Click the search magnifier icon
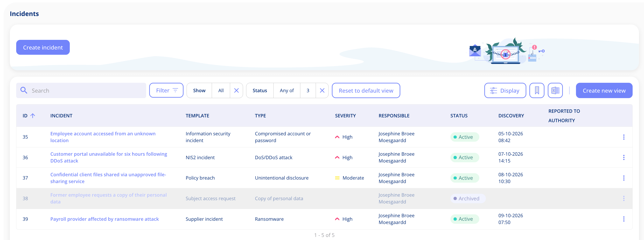The image size is (644, 240). click(x=24, y=90)
